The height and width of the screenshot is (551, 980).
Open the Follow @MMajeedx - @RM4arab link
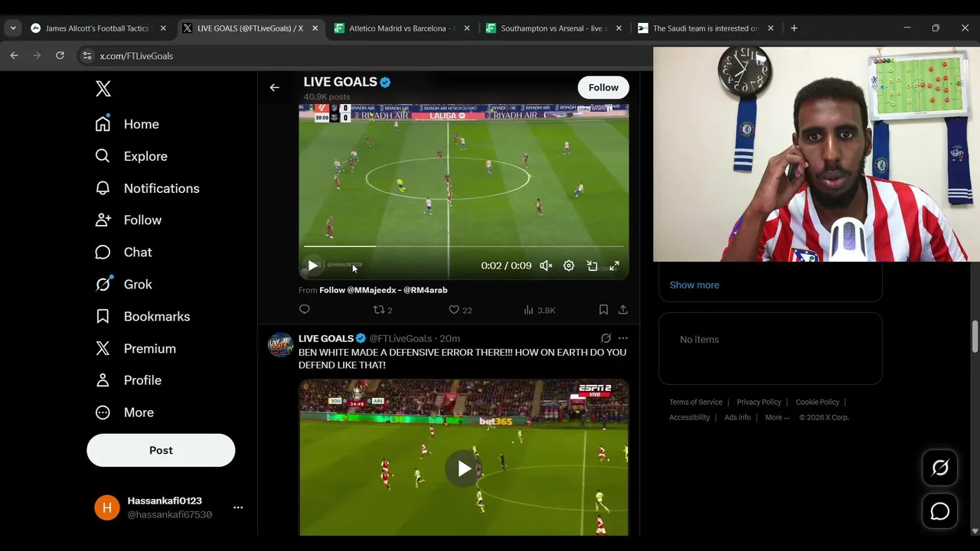[384, 290]
